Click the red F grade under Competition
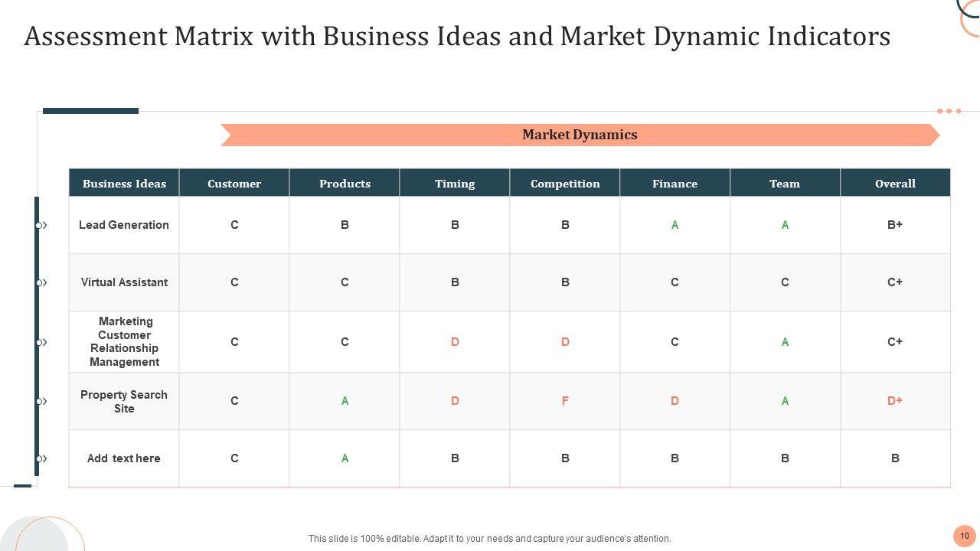This screenshot has height=551, width=980. pyautogui.click(x=565, y=401)
